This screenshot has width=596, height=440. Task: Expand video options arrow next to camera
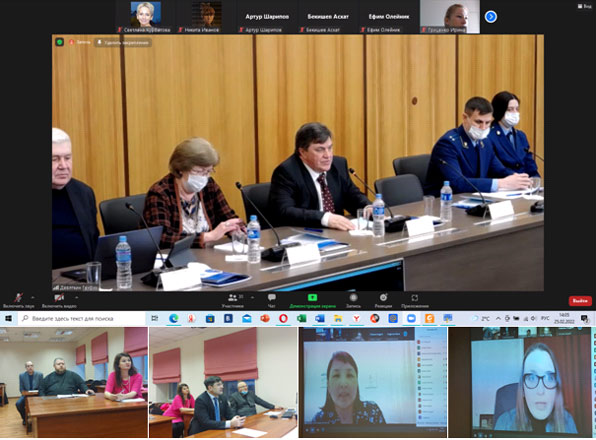click(x=76, y=298)
